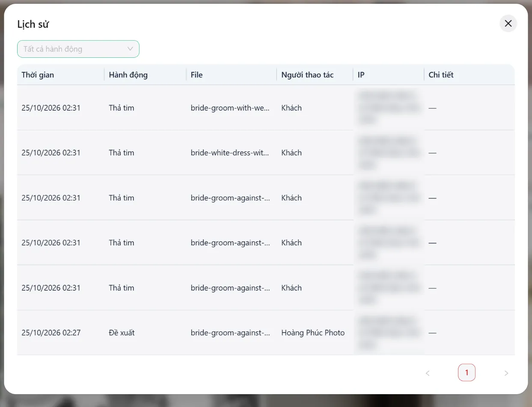Click the timestamp in the bride-white-dress-wit... row
This screenshot has width=532, height=407.
point(51,153)
